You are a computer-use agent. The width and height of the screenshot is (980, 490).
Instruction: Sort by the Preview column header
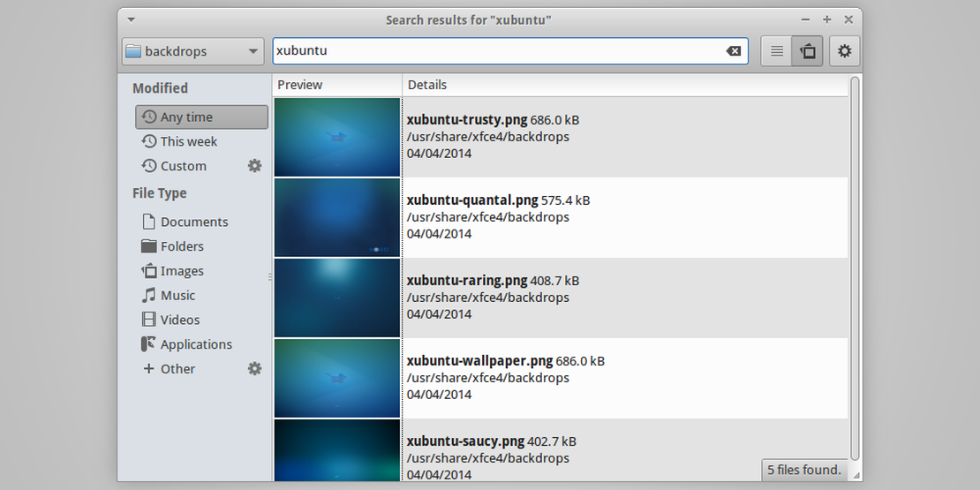pos(337,85)
